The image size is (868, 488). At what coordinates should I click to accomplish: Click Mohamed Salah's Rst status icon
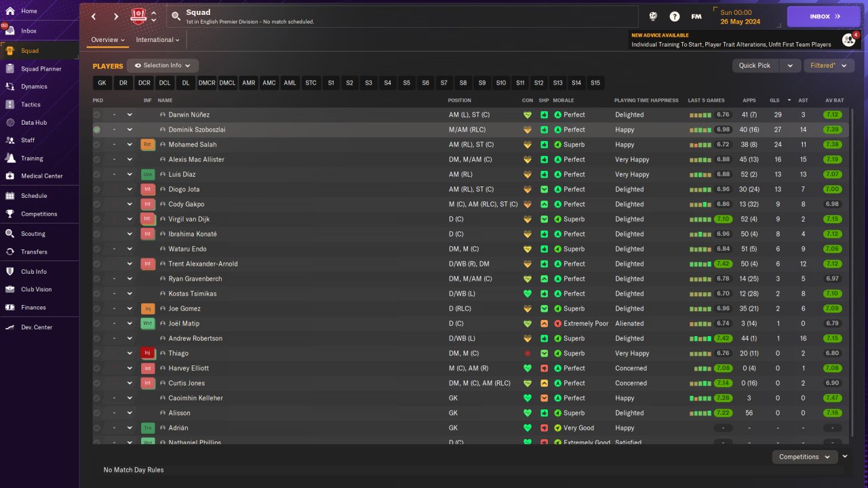(148, 144)
